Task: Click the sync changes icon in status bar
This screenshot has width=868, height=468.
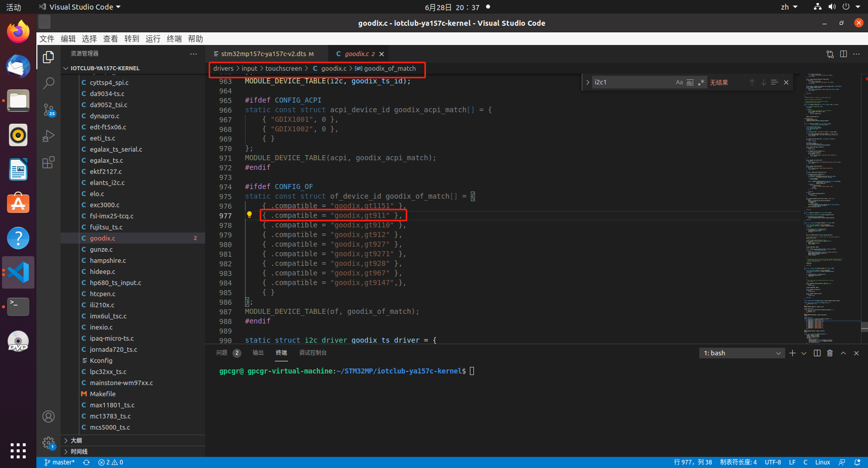Action: 86,462
